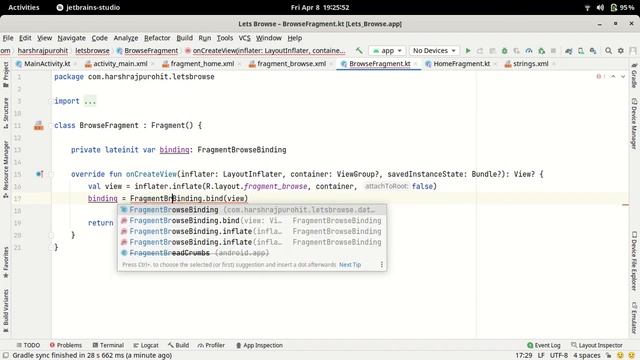Screen dimensions: 640x360
Task: Select FragmentBreadCrumbs completion suggestion
Action: pyautogui.click(x=252, y=253)
